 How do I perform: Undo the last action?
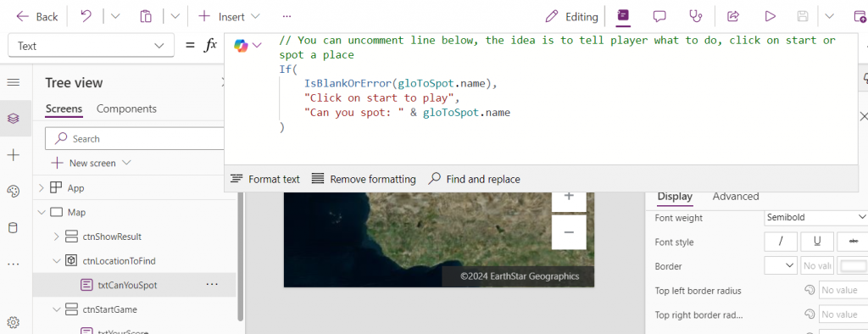[86, 17]
